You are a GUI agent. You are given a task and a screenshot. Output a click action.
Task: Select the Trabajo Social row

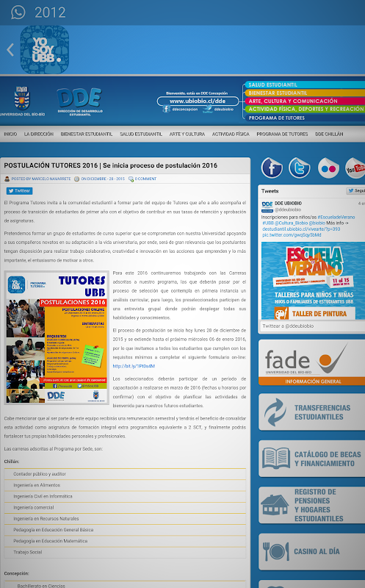(x=125, y=553)
